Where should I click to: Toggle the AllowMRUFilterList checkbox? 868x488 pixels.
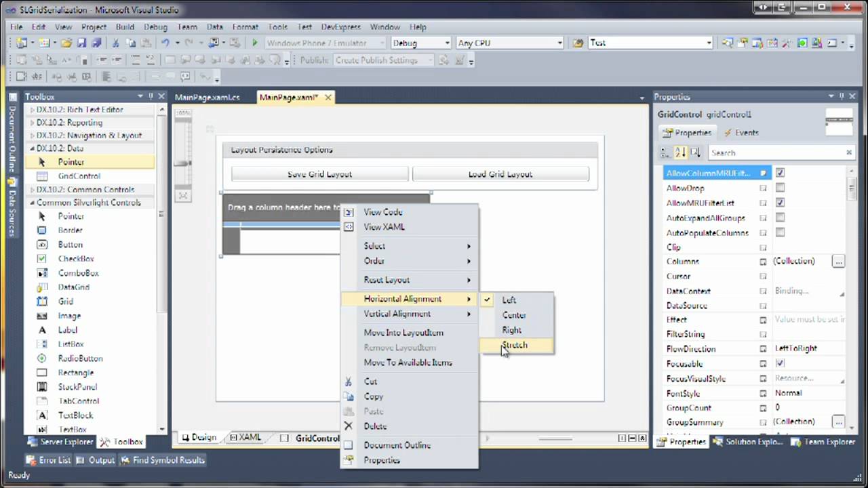(x=780, y=203)
